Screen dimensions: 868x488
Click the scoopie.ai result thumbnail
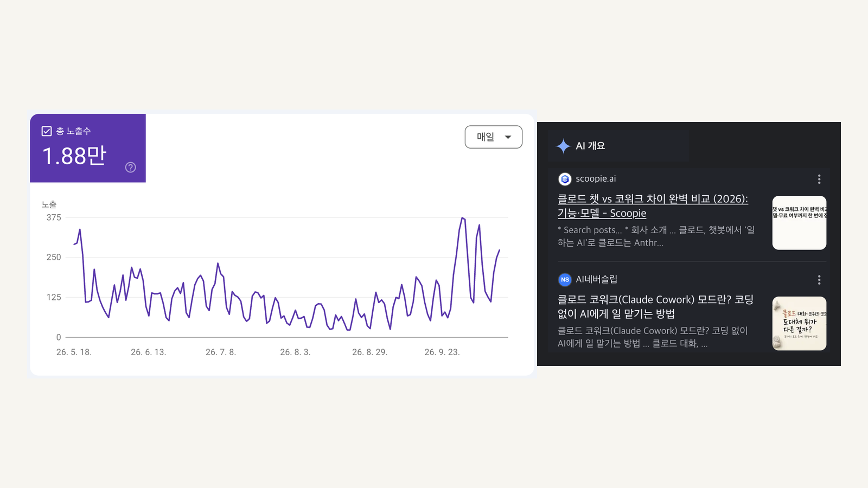click(799, 223)
